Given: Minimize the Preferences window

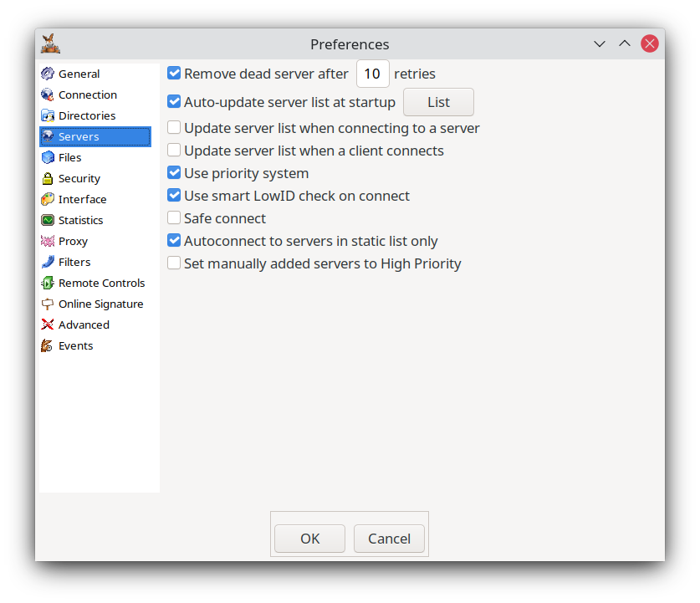Looking at the screenshot, I should point(600,43).
